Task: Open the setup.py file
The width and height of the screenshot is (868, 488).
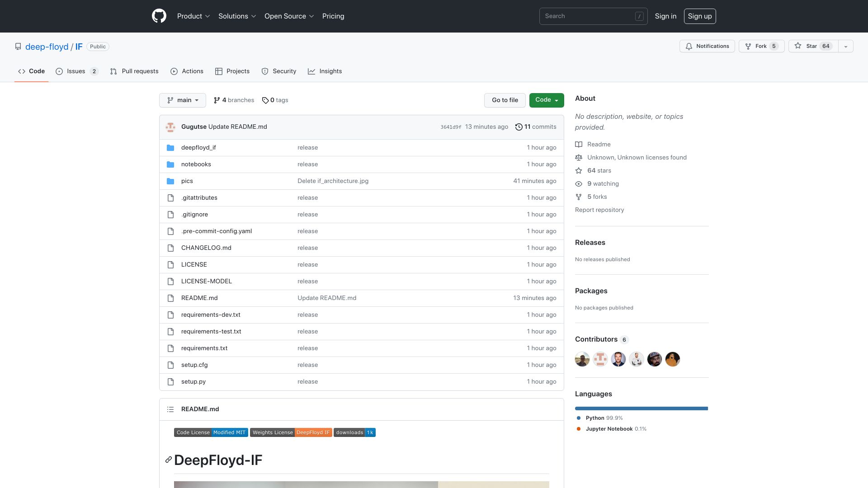Action: coord(193,382)
